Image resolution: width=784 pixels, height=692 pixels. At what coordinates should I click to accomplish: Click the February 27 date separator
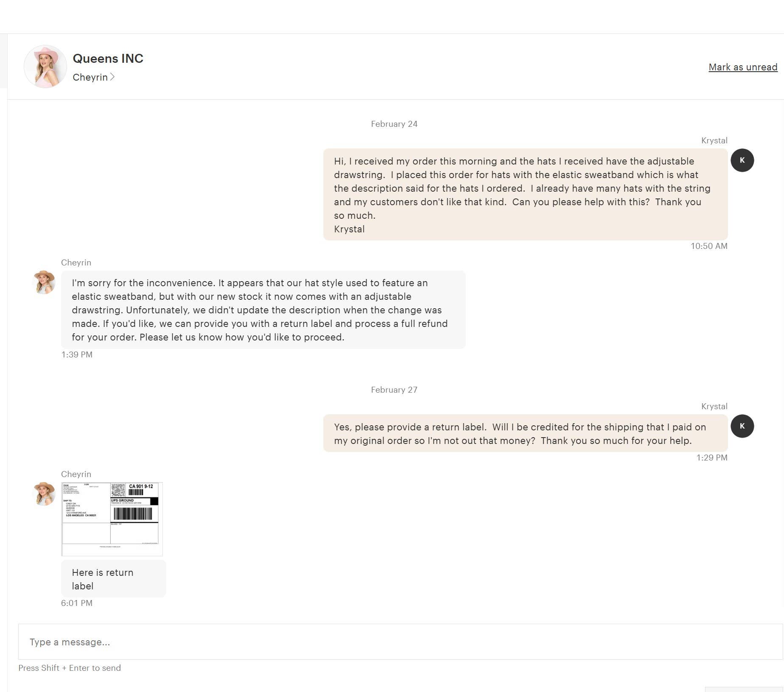click(394, 390)
